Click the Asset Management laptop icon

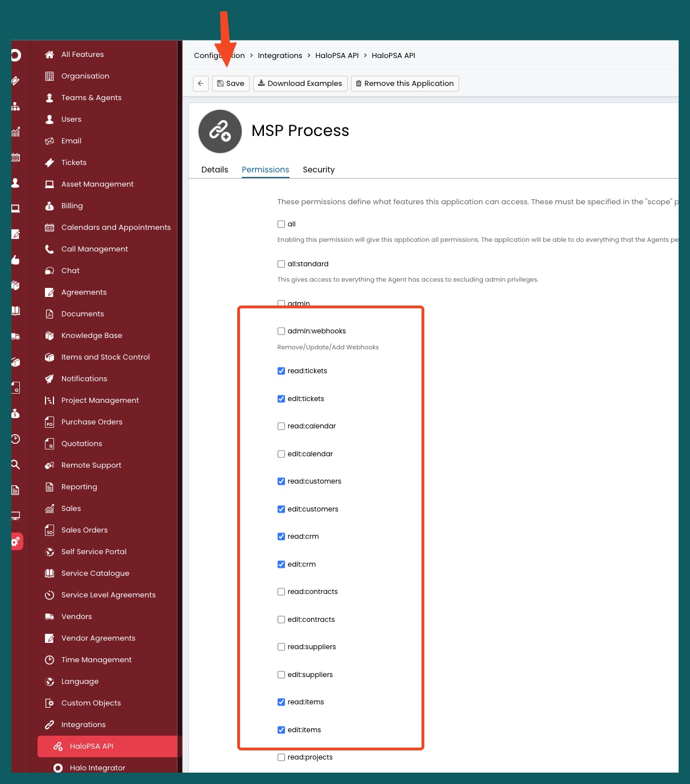coord(49,184)
